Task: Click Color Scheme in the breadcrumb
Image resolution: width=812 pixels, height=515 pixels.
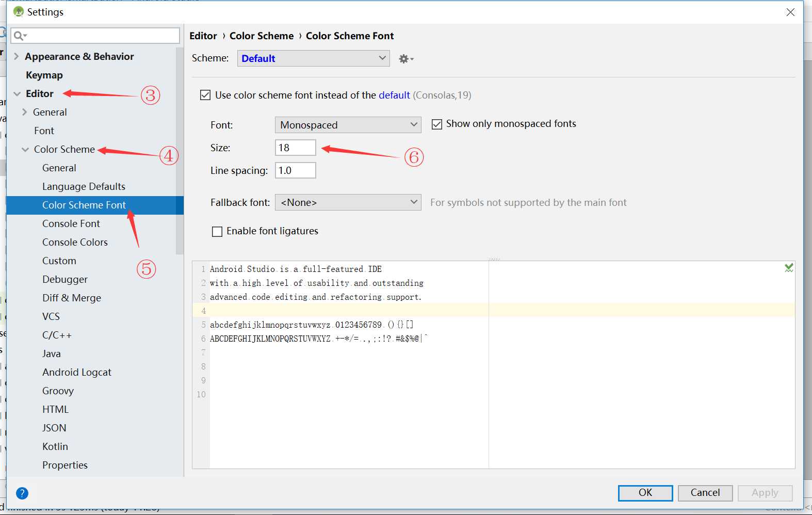Action: pyautogui.click(x=262, y=36)
